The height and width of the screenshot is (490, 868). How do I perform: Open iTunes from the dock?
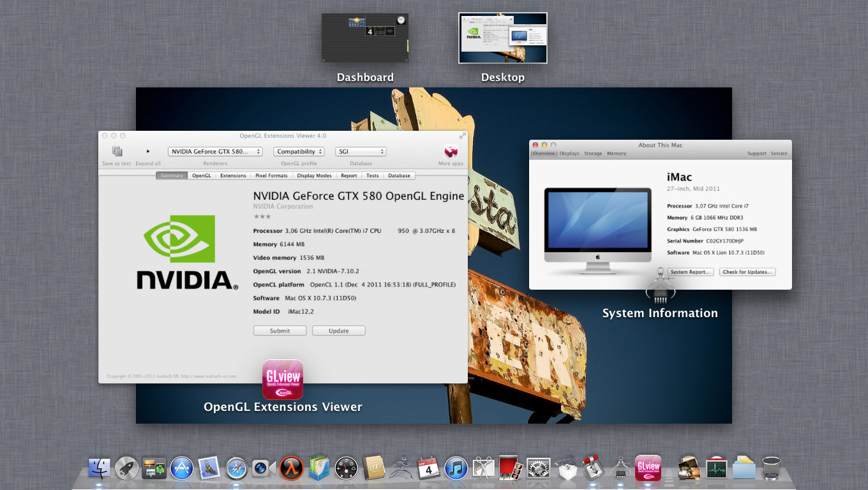[x=456, y=468]
